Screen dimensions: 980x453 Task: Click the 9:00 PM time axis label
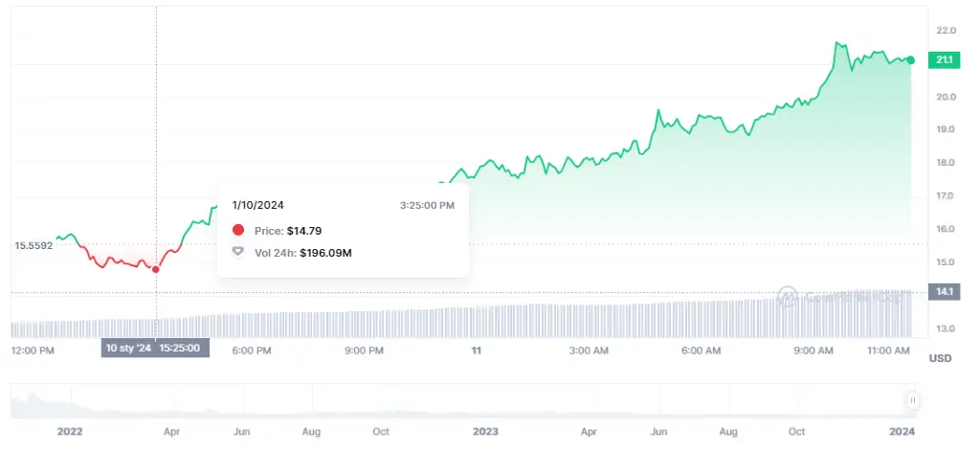click(x=364, y=351)
